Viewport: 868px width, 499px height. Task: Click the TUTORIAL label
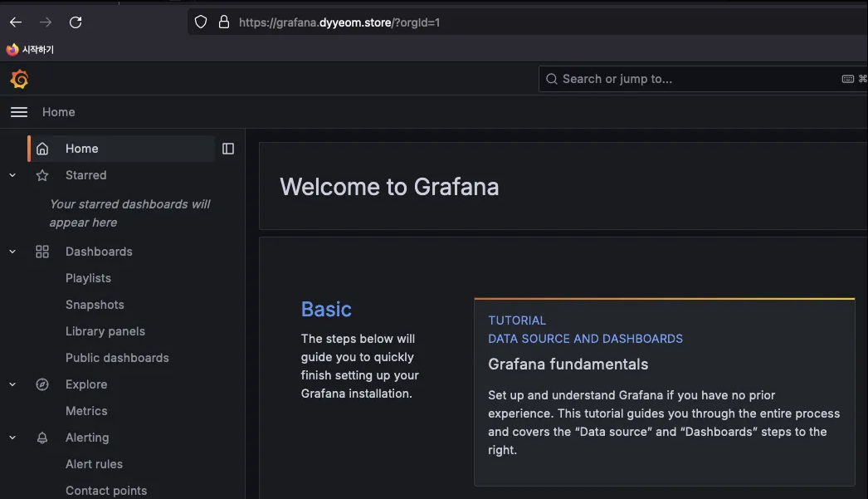[517, 320]
